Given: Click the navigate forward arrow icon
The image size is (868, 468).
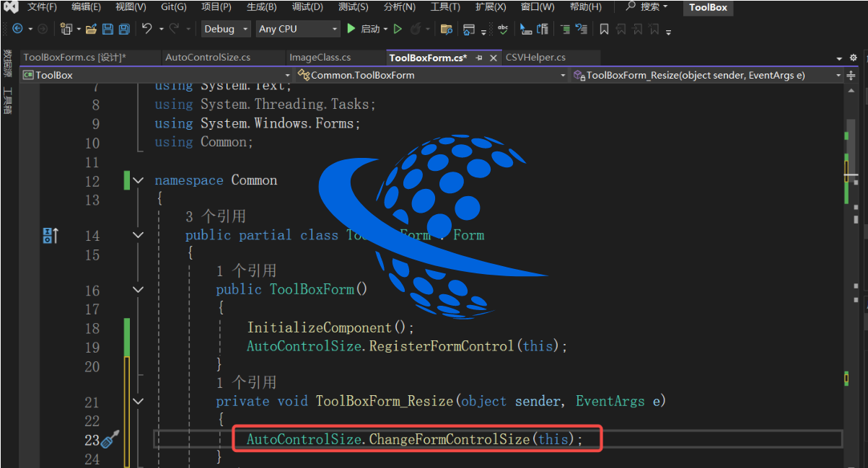Looking at the screenshot, I should (43, 29).
